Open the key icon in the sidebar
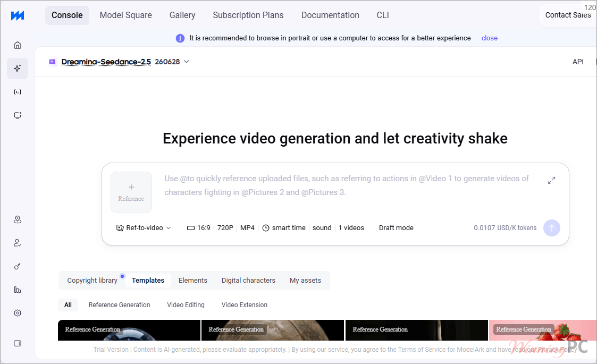The image size is (597, 364). [18, 267]
